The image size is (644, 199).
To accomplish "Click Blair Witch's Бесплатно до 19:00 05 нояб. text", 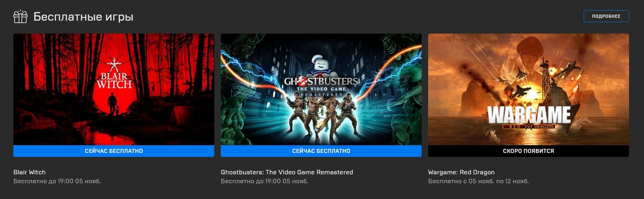I will coord(57,181).
